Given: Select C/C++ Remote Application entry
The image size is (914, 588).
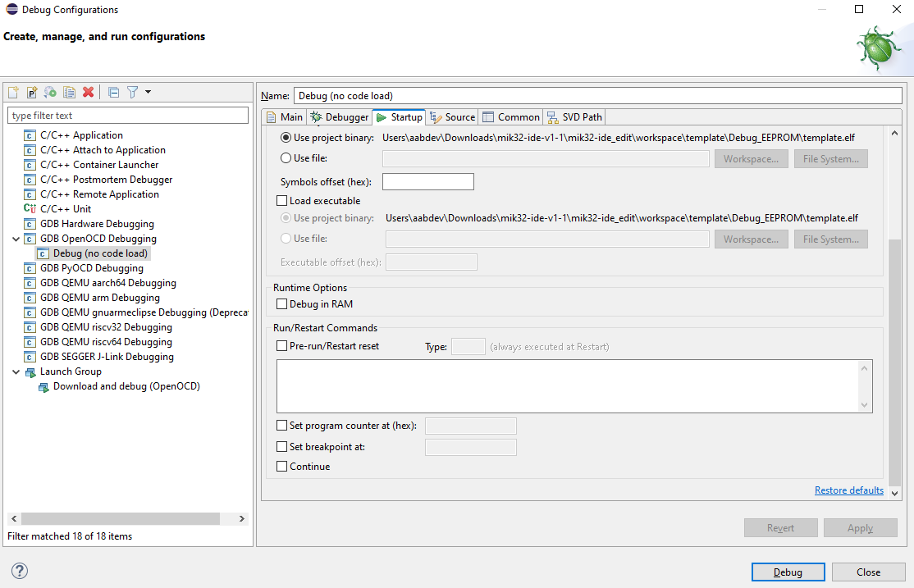Looking at the screenshot, I should (x=99, y=194).
